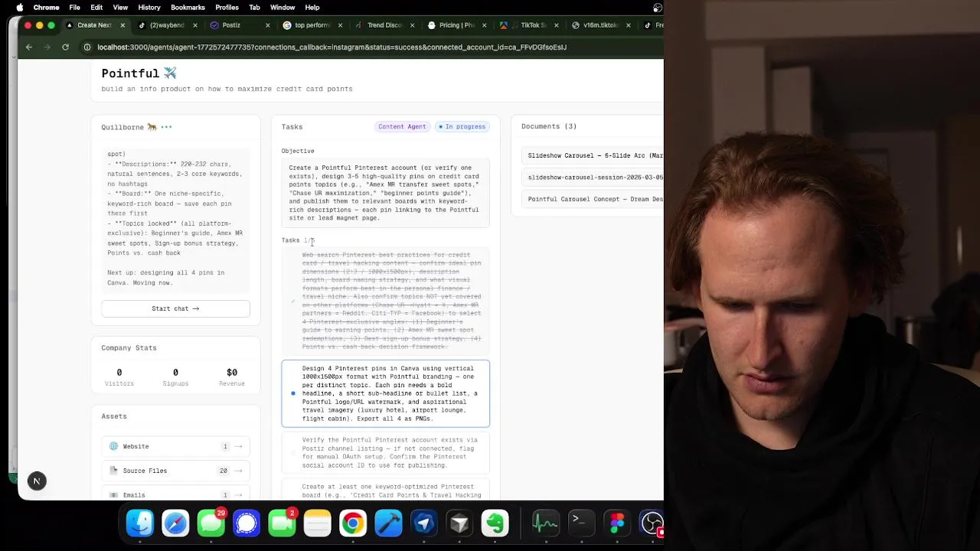The width and height of the screenshot is (980, 551).
Task: Open Emails row arrow
Action: pos(238,495)
